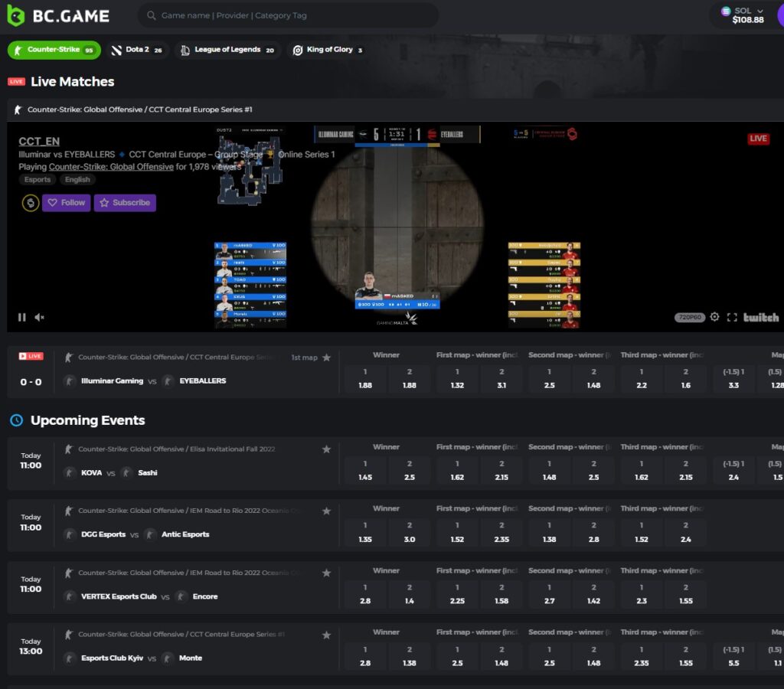
Task: Click the Upcoming Events clock icon
Action: tap(17, 420)
